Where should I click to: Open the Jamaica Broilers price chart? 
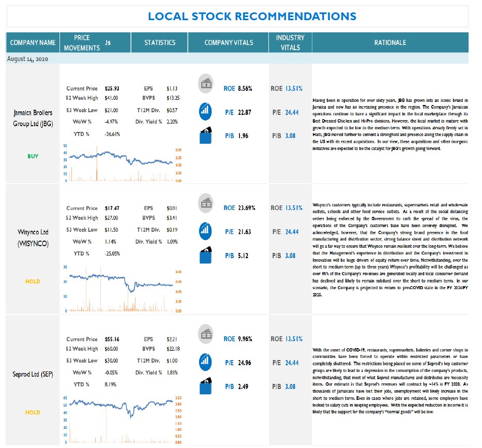123,163
